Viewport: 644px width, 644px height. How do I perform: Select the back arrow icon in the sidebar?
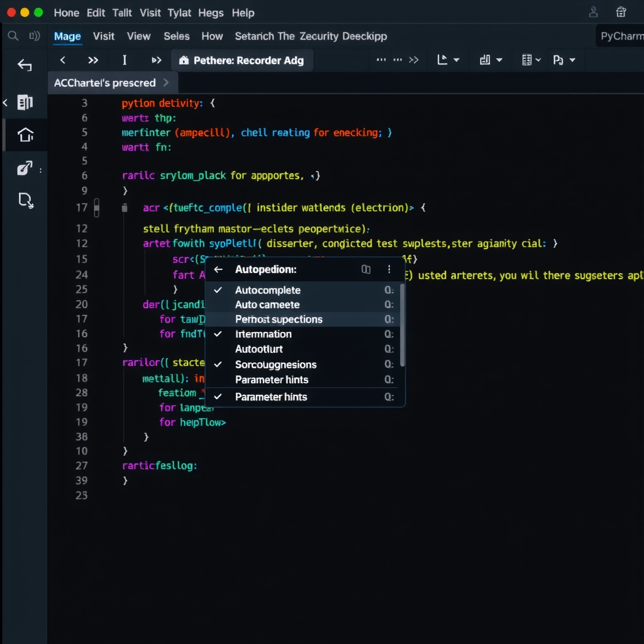pos(25,65)
